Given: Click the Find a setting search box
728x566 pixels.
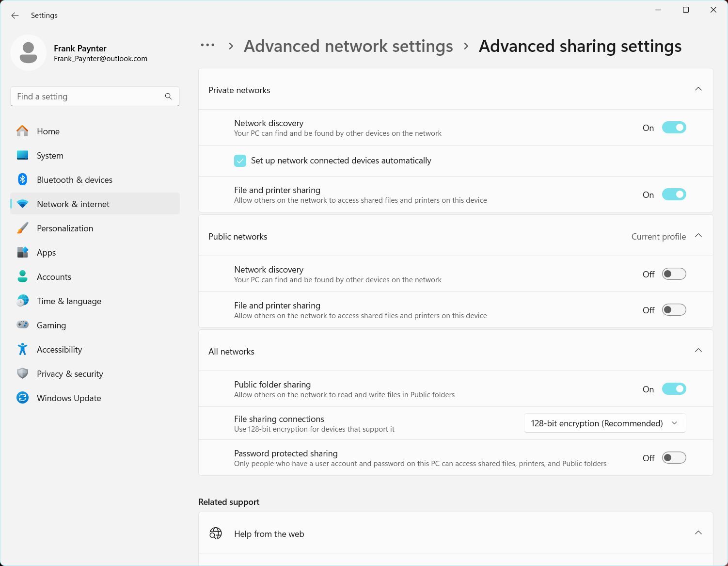Looking at the screenshot, I should click(95, 97).
